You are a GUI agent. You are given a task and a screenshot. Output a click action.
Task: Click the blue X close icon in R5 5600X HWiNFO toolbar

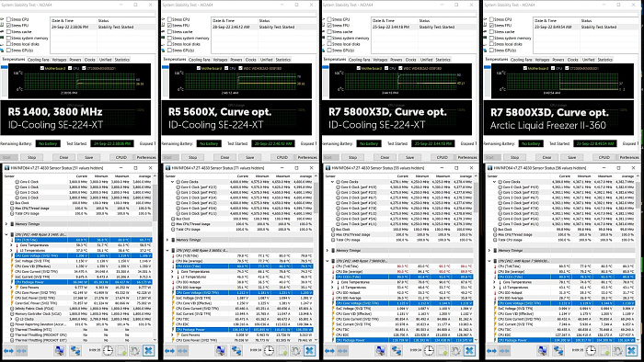click(309, 350)
